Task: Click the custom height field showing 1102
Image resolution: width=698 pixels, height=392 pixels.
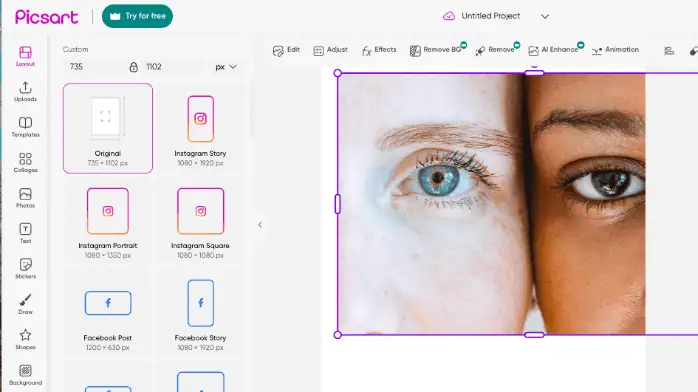Action: 173,67
